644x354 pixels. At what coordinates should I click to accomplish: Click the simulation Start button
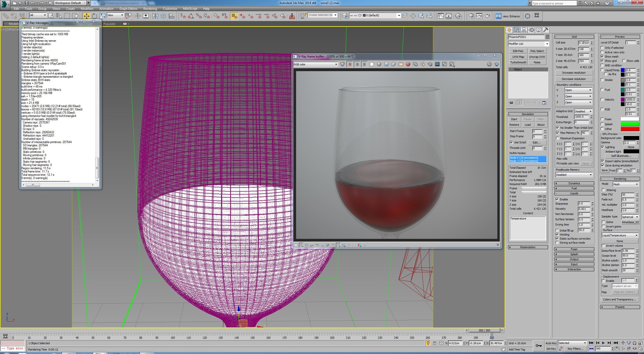click(x=514, y=119)
